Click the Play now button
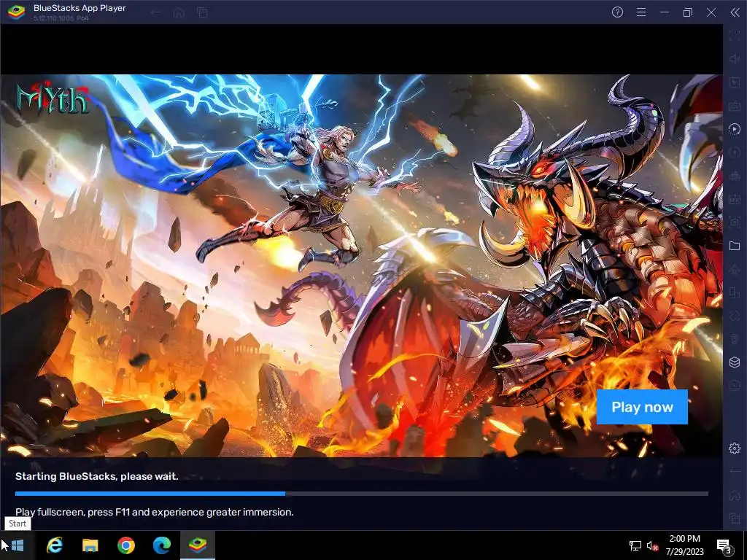Viewport: 747px width, 560px height. pos(642,407)
